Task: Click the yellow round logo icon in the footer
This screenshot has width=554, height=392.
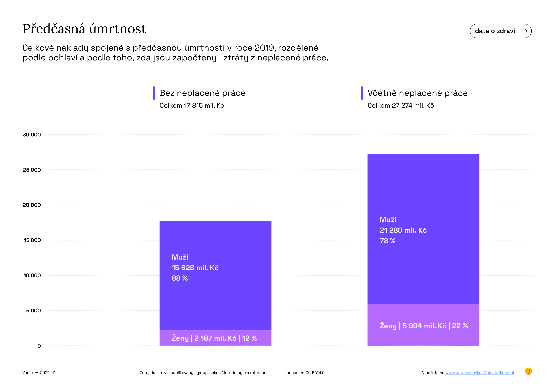Action: coord(528,371)
